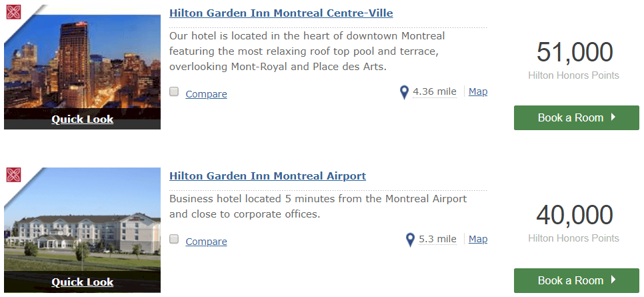644x297 pixels.
Task: Click the arrow on the Airport Book a Room button
Action: point(613,280)
